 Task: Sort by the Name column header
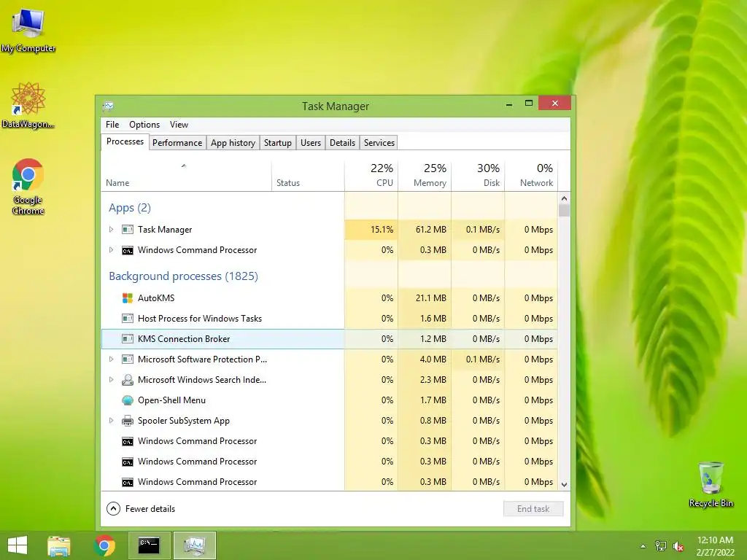tap(186, 175)
